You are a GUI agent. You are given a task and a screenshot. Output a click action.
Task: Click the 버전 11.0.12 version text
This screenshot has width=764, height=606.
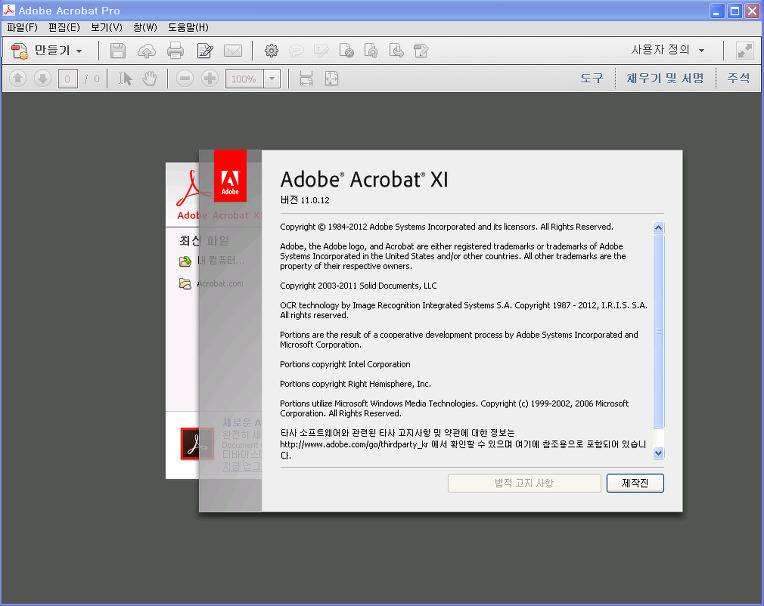click(305, 200)
